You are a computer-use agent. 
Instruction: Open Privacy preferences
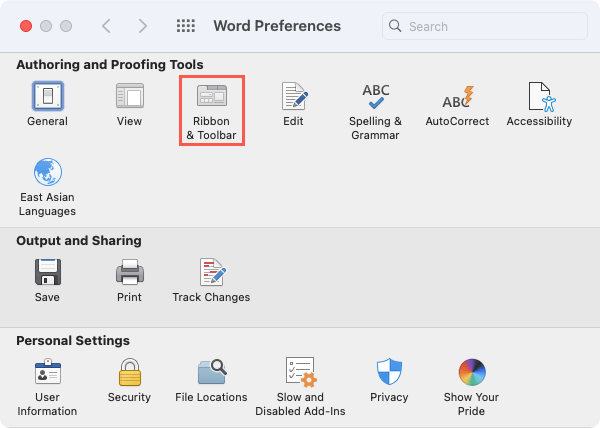(389, 374)
